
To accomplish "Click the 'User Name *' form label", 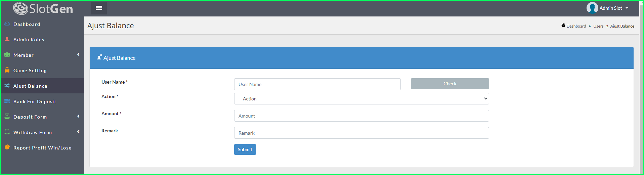I will (115, 82).
